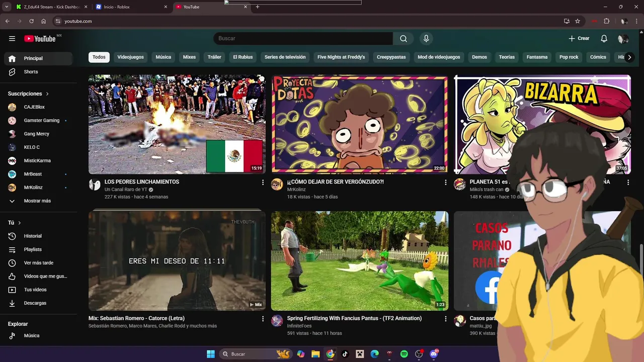Open options menu for LOS PEORES LINCHAMIENTOS

[x=263, y=183]
